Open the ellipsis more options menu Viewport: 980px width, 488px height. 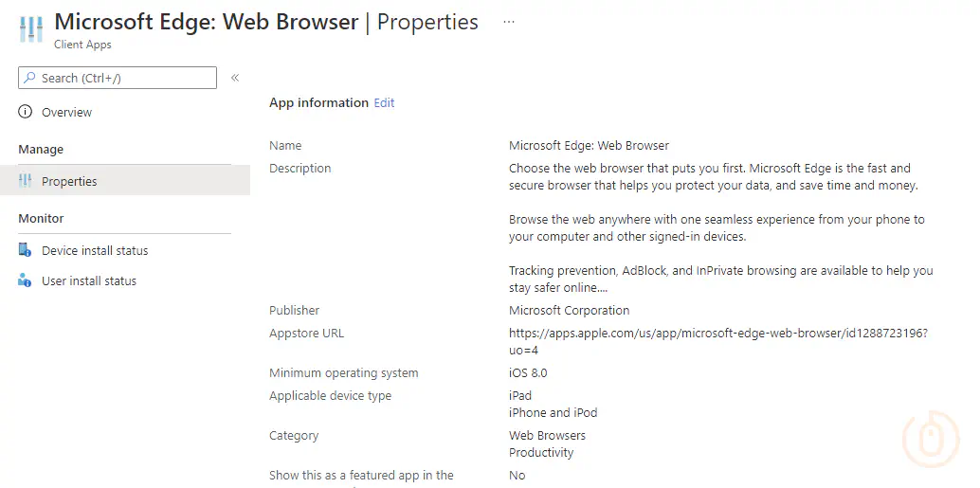pyautogui.click(x=509, y=21)
